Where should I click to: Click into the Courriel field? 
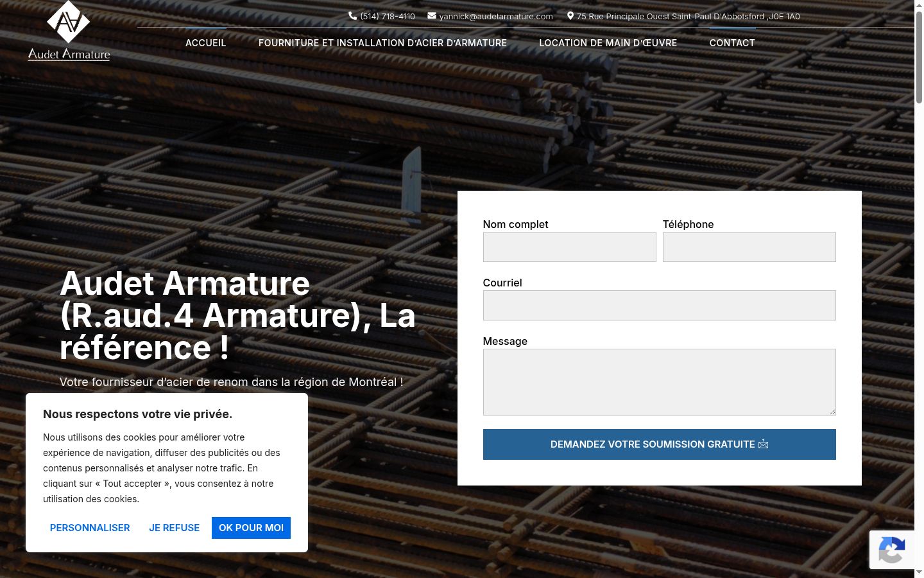point(660,306)
